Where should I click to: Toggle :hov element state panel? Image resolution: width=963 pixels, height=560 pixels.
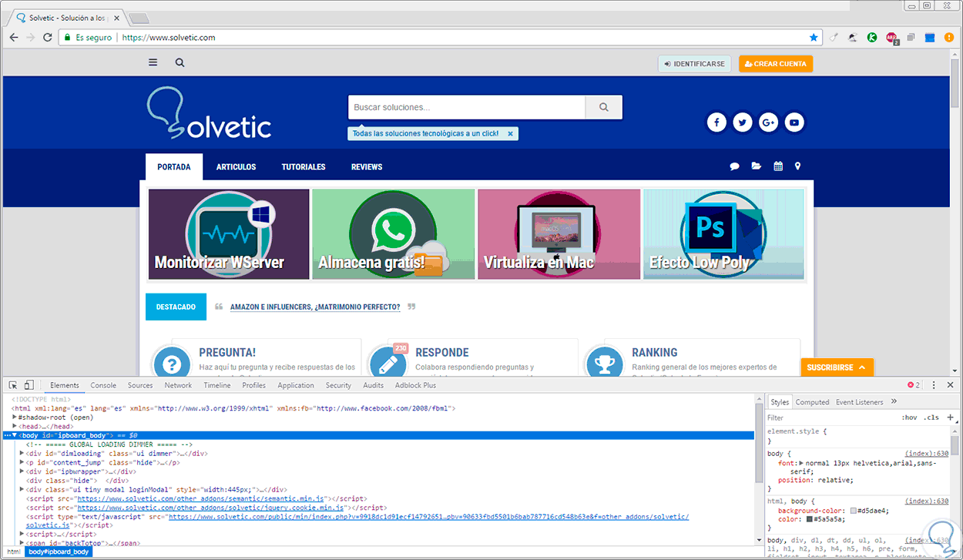click(909, 417)
